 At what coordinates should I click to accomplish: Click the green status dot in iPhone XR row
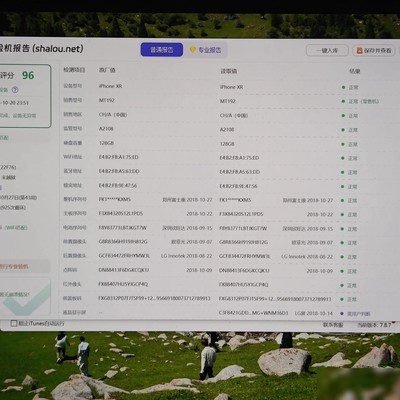pyautogui.click(x=343, y=87)
